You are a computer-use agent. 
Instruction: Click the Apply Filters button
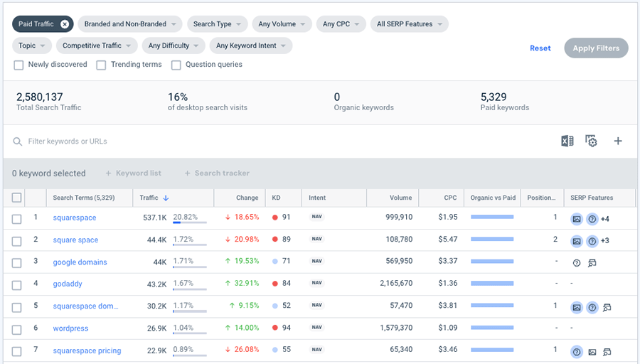point(596,48)
